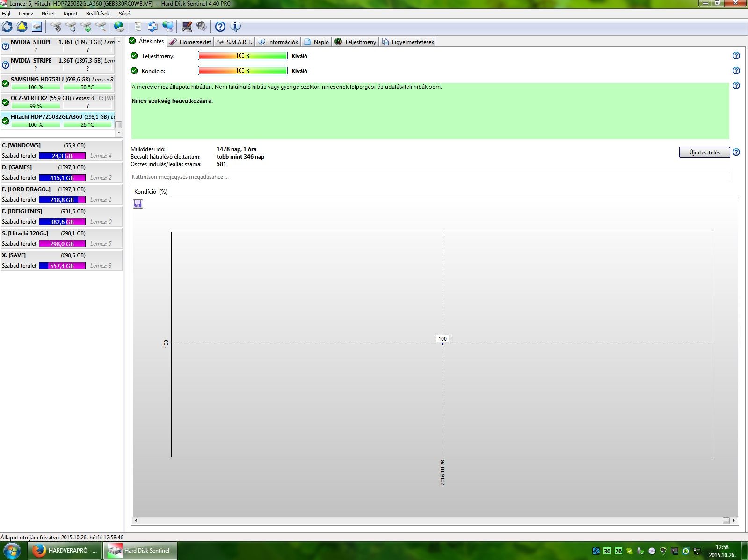Click help icon beside the green status text
Viewport: 748px width, 560px height.
(x=736, y=86)
